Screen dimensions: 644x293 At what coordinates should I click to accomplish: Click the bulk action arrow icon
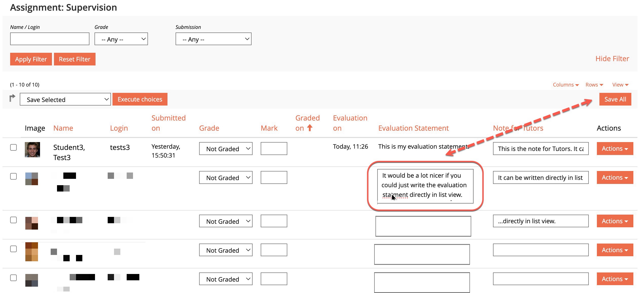[x=12, y=98]
